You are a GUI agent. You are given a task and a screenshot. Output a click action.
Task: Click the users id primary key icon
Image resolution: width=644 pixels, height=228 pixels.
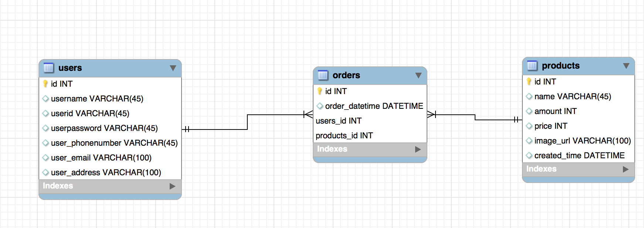(x=45, y=84)
